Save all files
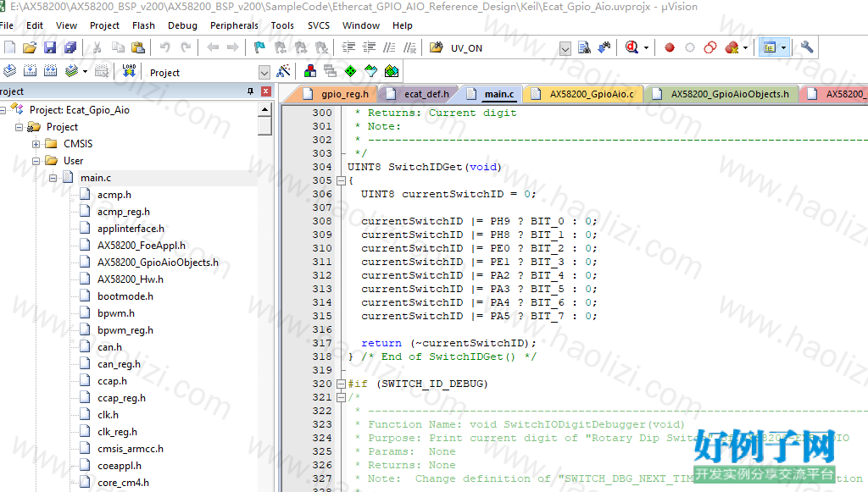 (x=70, y=47)
